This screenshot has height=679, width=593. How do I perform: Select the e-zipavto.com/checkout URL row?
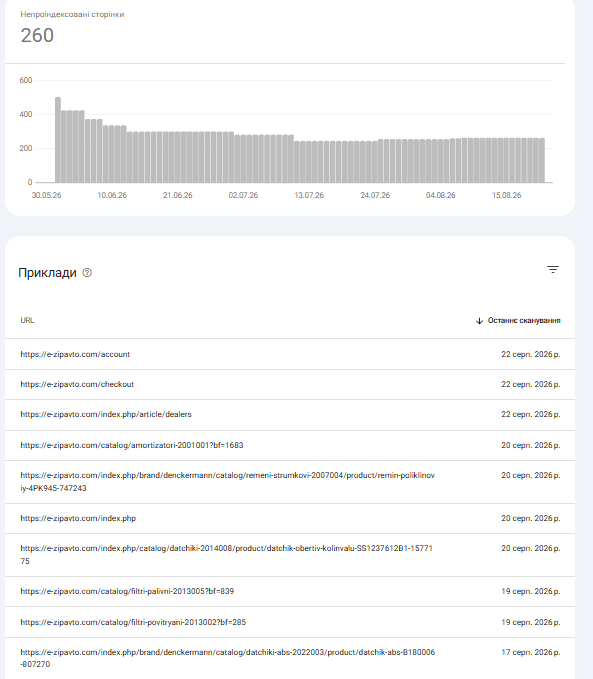[290, 385]
